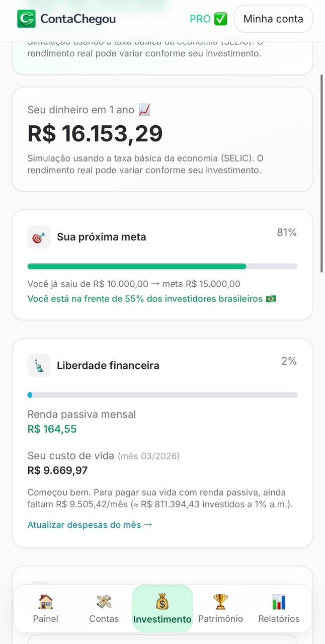The height and width of the screenshot is (644, 325).
Task: Click the 81% goal progress bar
Action: point(162,266)
